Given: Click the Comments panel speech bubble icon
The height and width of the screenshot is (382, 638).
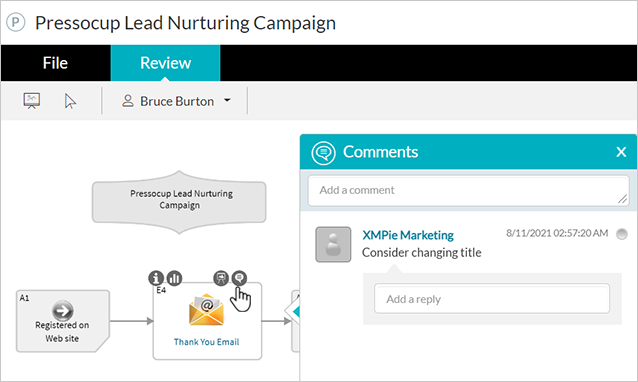Looking at the screenshot, I should (x=323, y=153).
